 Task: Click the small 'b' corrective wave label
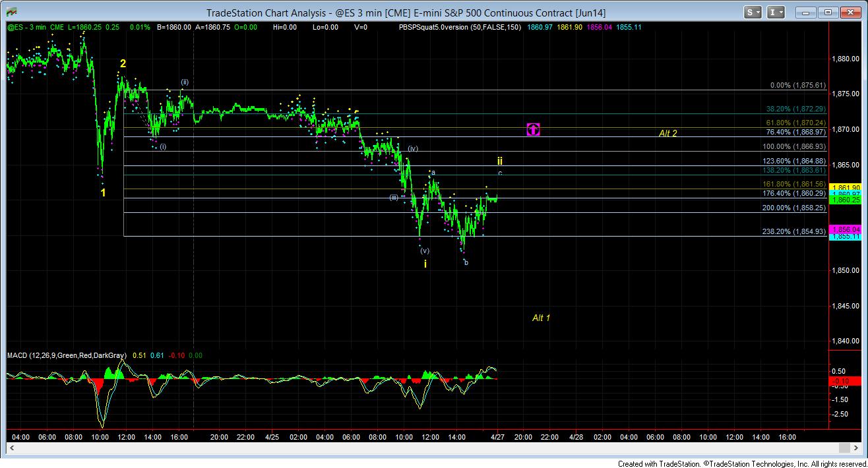coord(466,262)
